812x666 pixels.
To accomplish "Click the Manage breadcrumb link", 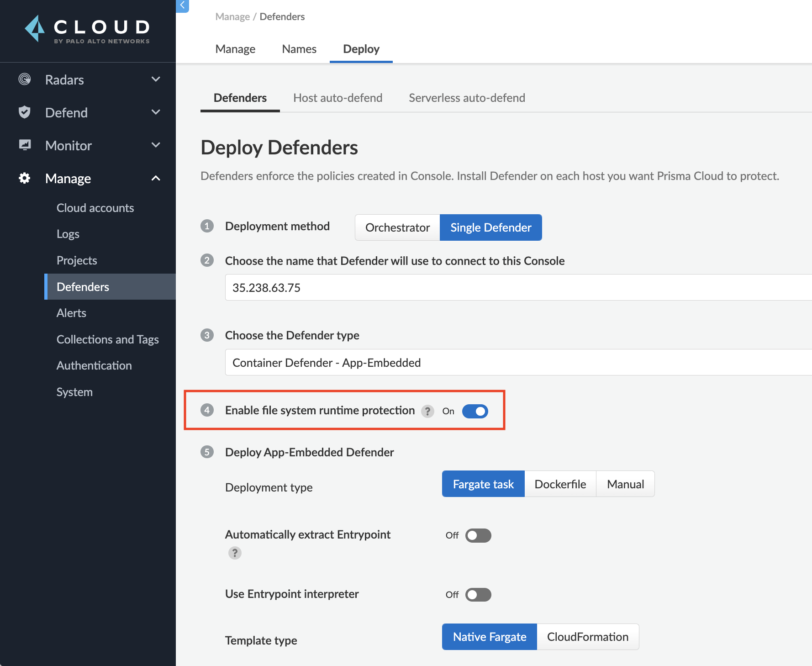I will point(232,17).
